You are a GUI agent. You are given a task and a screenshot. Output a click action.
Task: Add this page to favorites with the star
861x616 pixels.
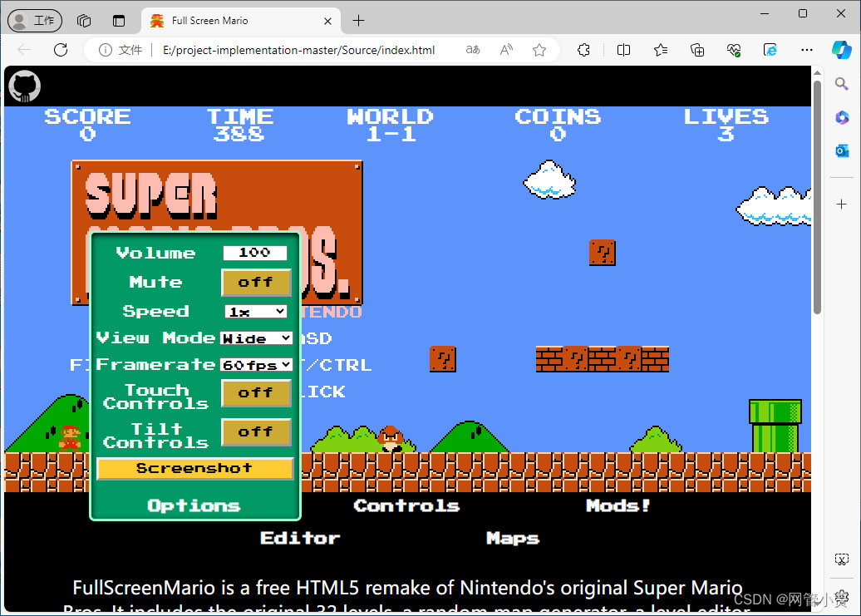(539, 50)
